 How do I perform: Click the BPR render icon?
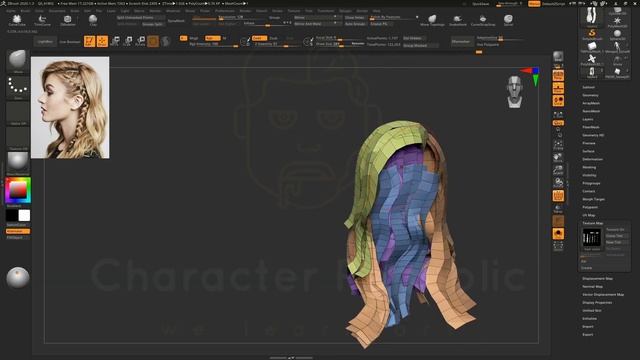pyautogui.click(x=558, y=56)
